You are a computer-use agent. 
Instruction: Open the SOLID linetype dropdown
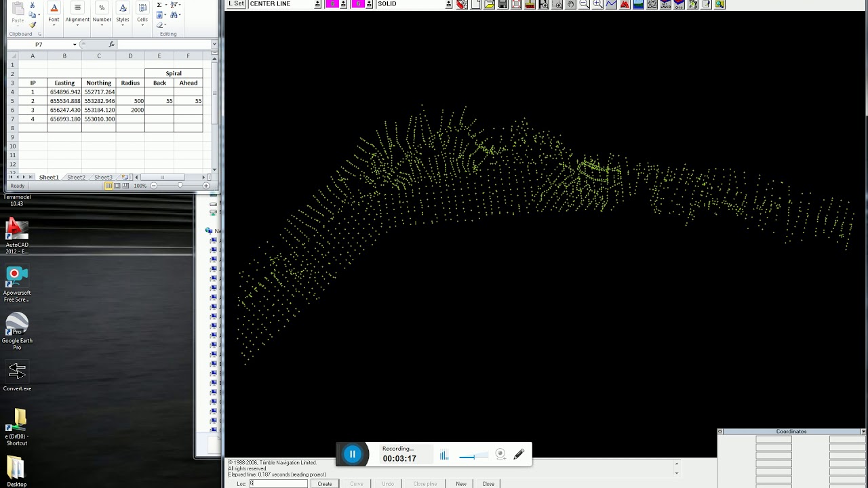448,4
